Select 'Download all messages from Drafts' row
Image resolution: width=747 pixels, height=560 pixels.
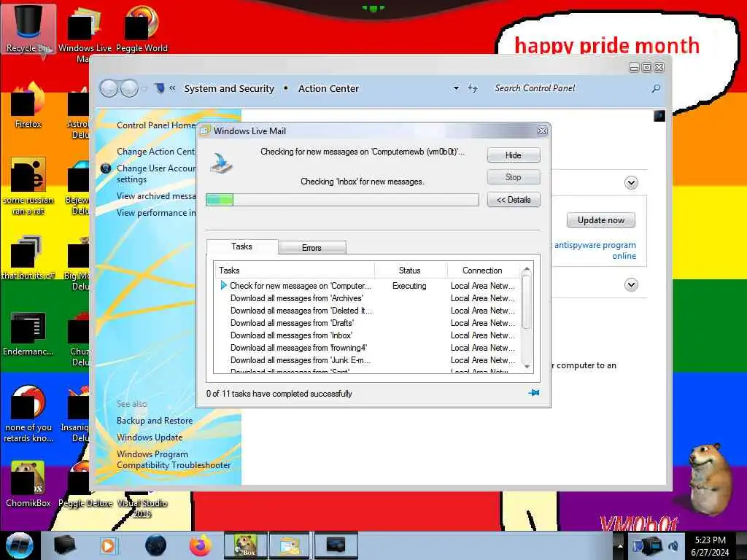point(368,323)
